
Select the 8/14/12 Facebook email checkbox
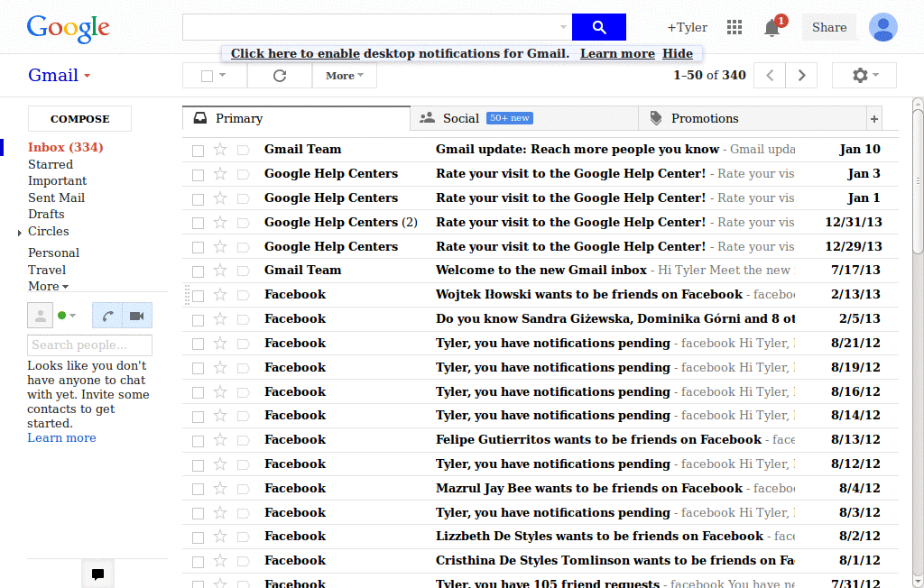click(x=198, y=417)
